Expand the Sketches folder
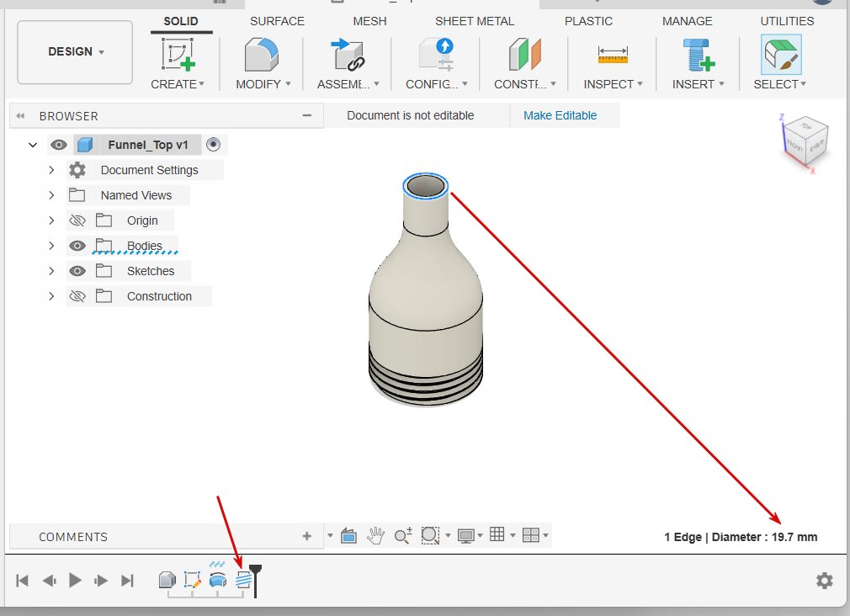Image resolution: width=850 pixels, height=616 pixels. (x=51, y=271)
